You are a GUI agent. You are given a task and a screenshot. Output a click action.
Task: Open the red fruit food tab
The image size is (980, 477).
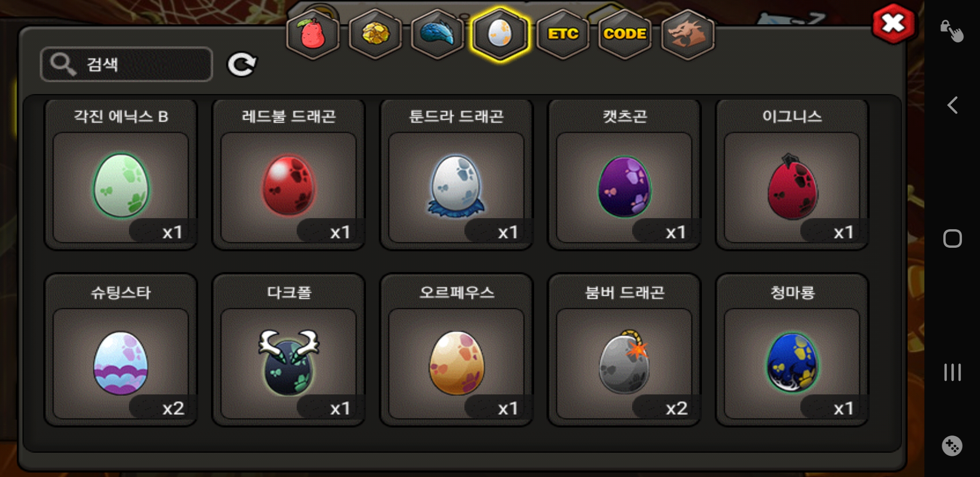coord(313,34)
